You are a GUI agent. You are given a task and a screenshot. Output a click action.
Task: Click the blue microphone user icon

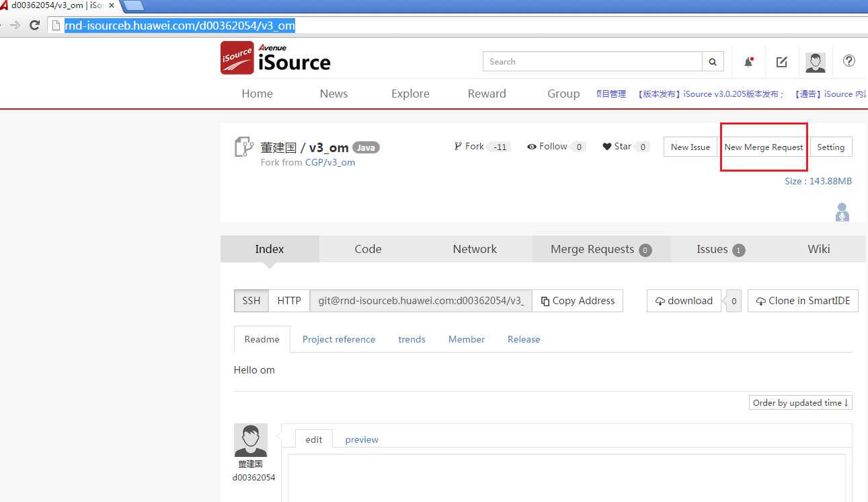coord(842,212)
